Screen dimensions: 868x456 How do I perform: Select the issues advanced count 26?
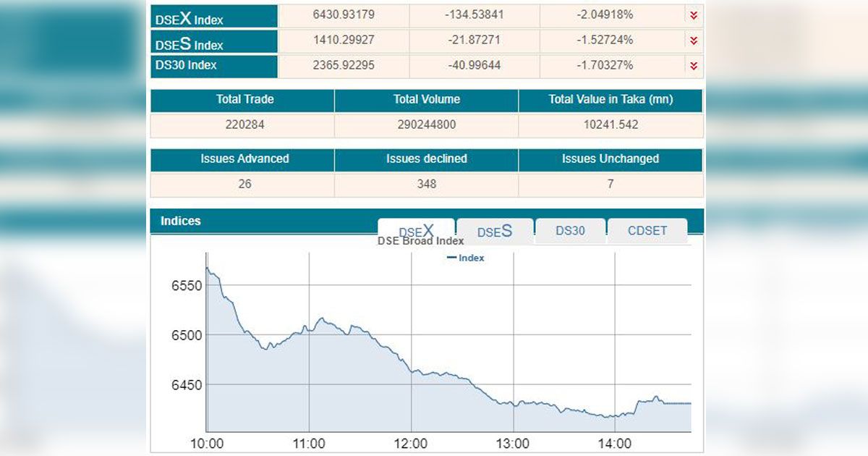(x=244, y=184)
